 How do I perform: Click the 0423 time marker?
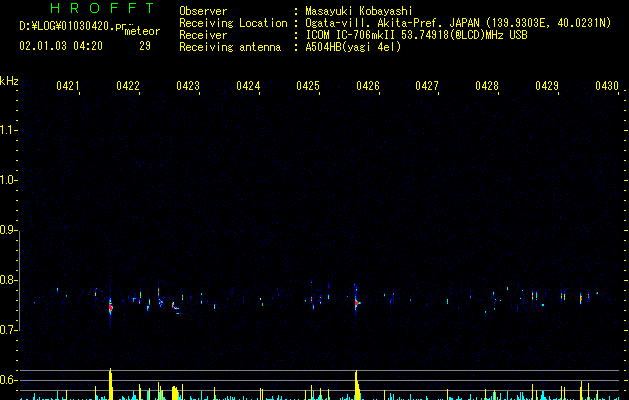click(x=188, y=86)
